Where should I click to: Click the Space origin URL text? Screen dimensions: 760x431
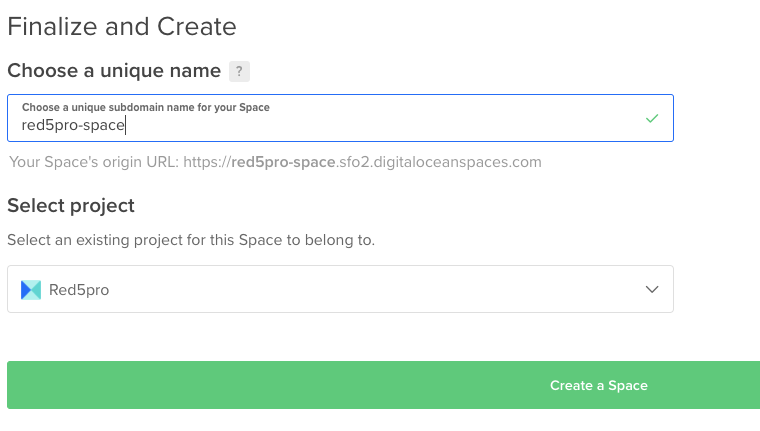(x=275, y=162)
